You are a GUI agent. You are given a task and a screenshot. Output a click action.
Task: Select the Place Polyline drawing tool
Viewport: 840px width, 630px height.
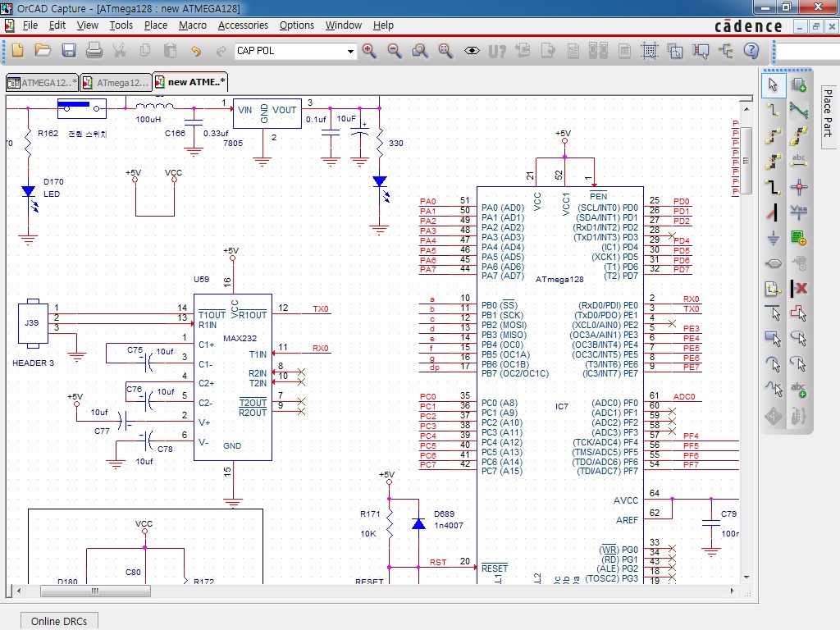pos(799,313)
